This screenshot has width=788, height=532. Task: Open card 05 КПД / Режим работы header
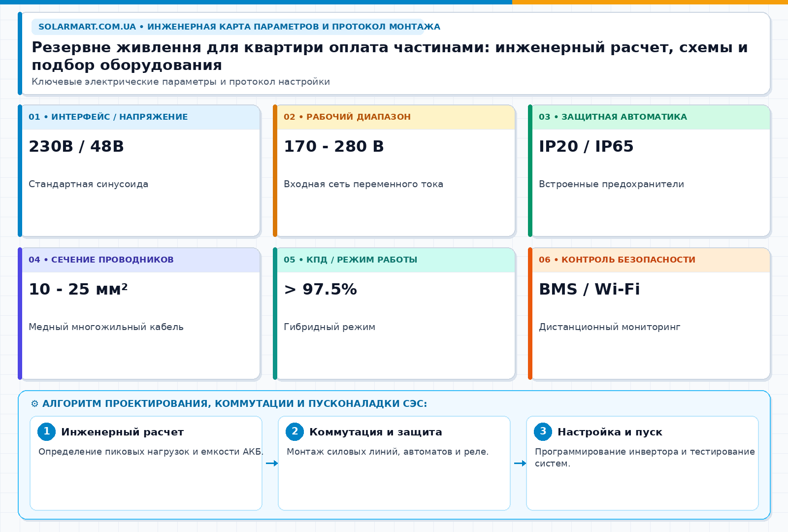point(396,260)
